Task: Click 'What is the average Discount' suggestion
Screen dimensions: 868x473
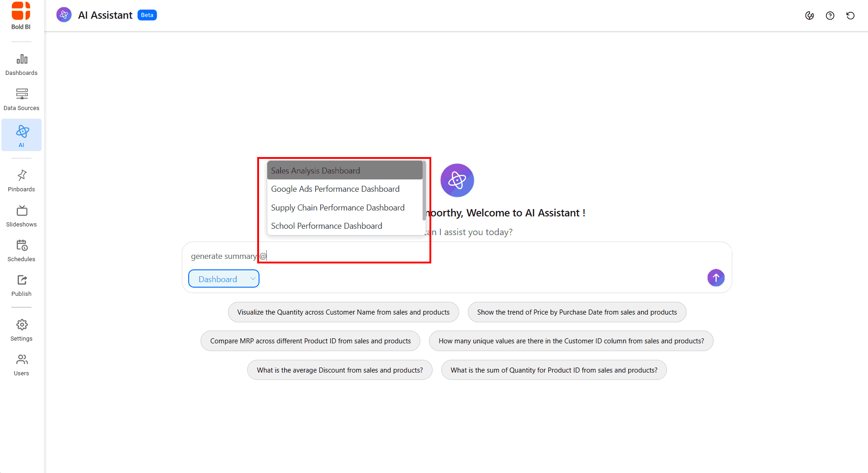Action: (x=340, y=370)
